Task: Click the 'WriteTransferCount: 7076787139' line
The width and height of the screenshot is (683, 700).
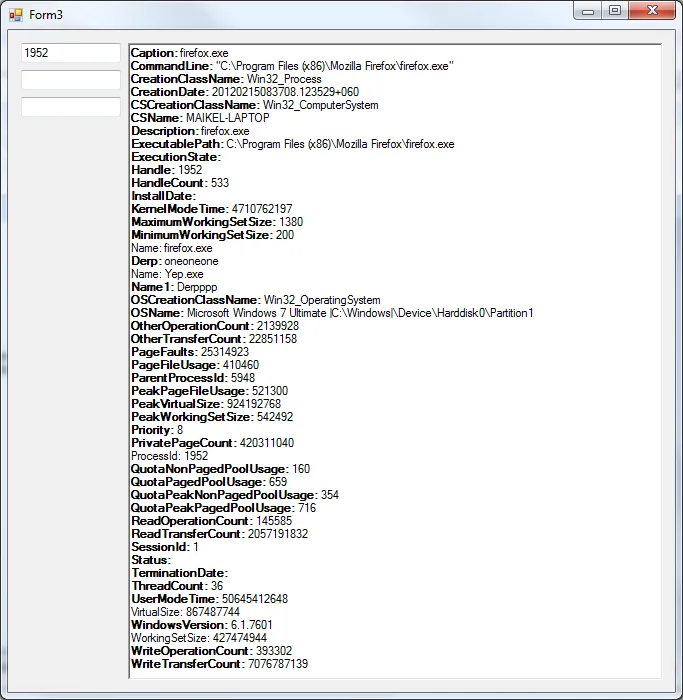Action: 220,663
